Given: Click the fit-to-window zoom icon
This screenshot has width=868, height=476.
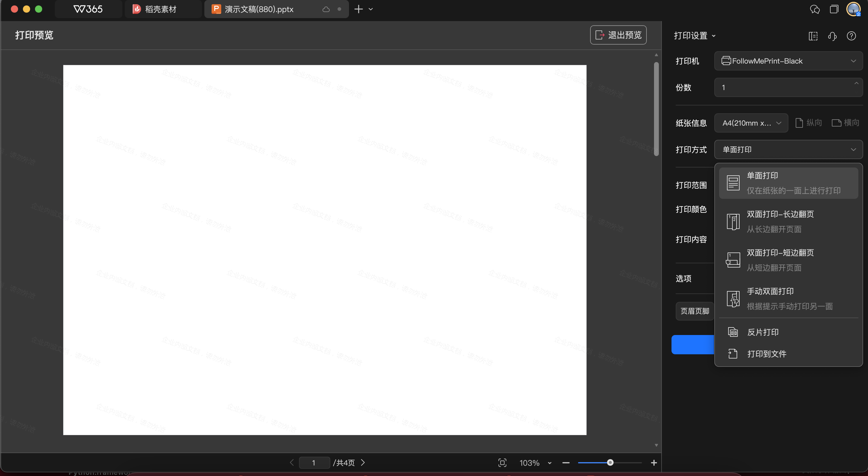Looking at the screenshot, I should [x=502, y=462].
